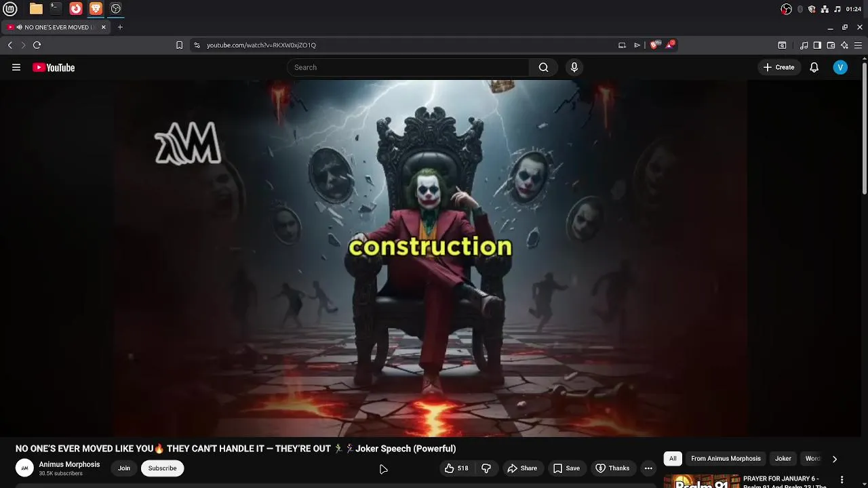Bookmark this page with the bookmark icon
The width and height of the screenshot is (868, 488).
point(179,45)
